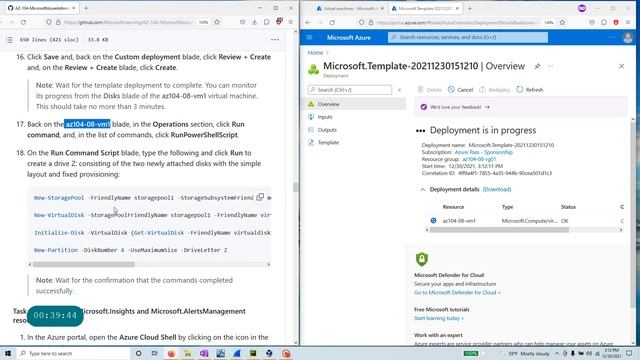The width and height of the screenshot is (640, 360).
Task: Go back in the Azure browser window
Action: point(308,22)
